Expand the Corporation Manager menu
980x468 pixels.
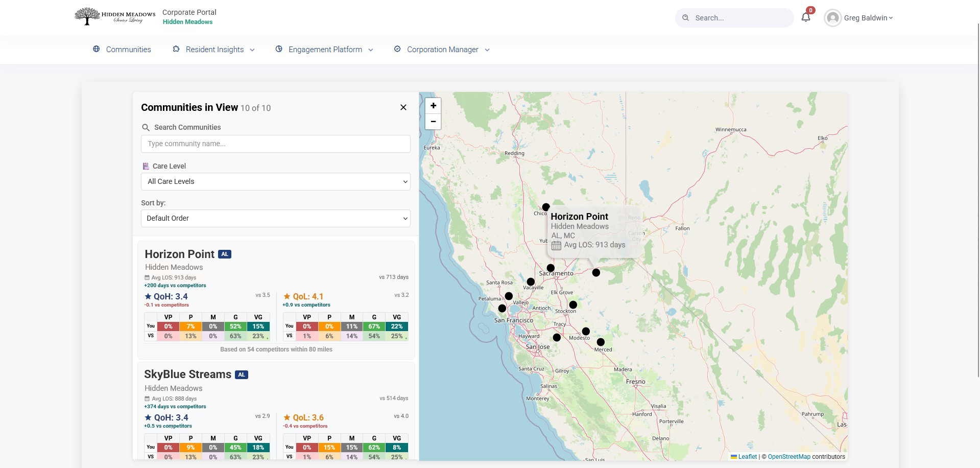click(442, 50)
